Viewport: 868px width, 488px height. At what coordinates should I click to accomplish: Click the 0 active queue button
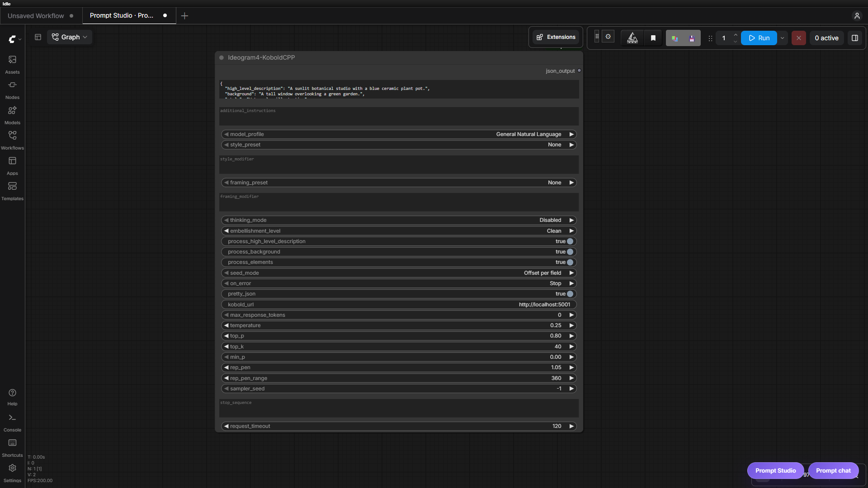[826, 38]
